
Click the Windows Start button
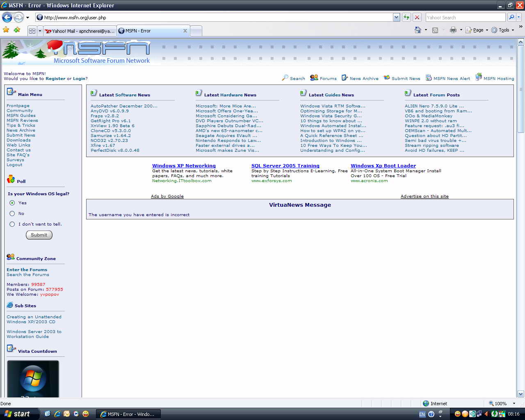tap(19, 414)
